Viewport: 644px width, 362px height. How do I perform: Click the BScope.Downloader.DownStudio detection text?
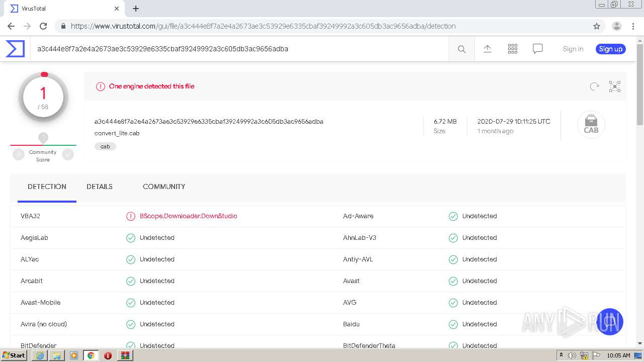click(188, 216)
